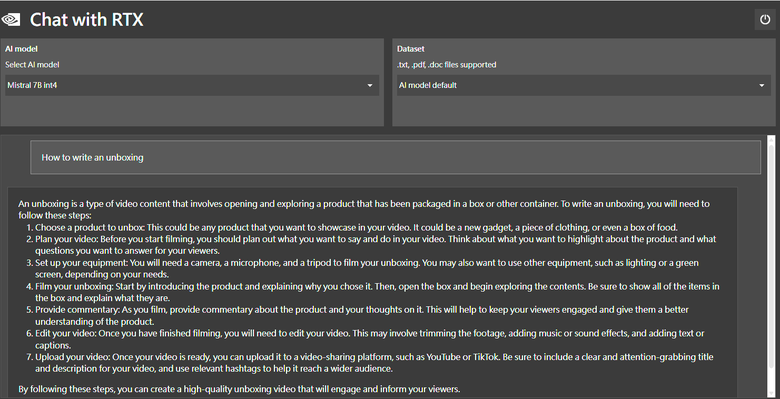Open the Select AI model combo box
This screenshot has height=399, width=780.
point(192,86)
